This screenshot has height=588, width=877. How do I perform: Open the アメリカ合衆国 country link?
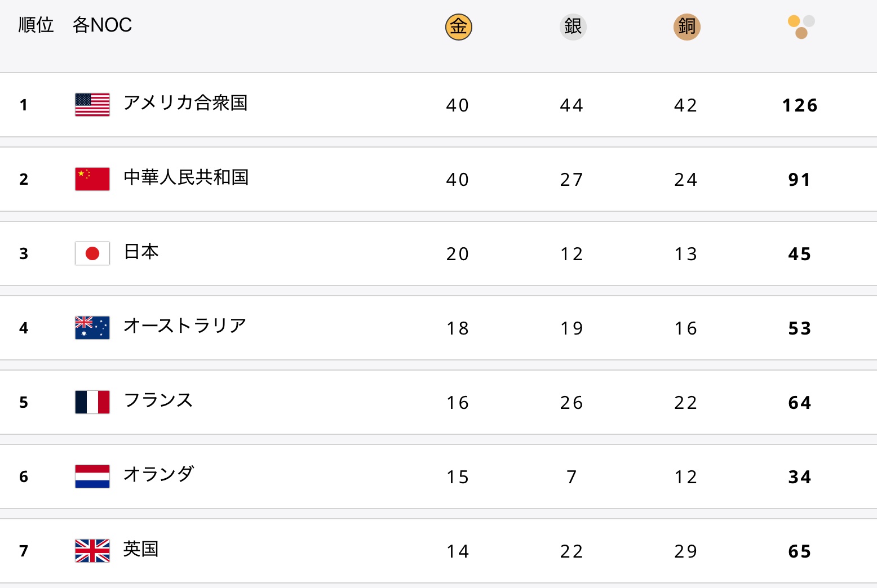[185, 103]
